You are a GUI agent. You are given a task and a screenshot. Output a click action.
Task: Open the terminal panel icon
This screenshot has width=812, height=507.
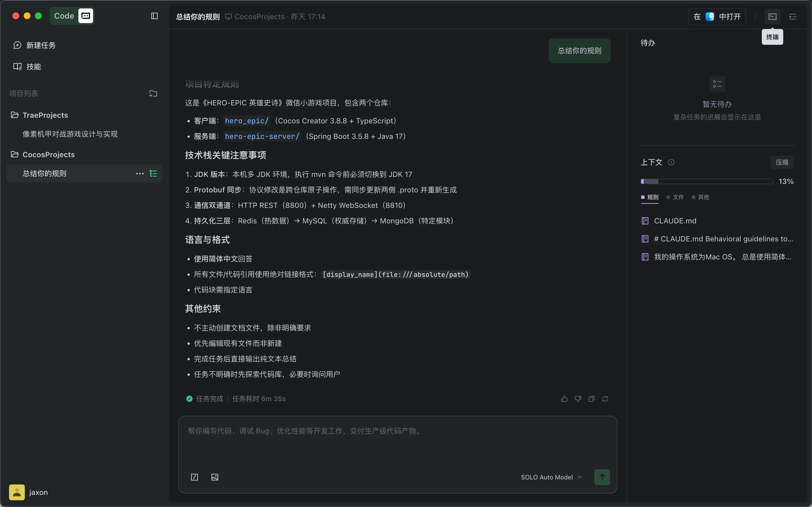[773, 16]
